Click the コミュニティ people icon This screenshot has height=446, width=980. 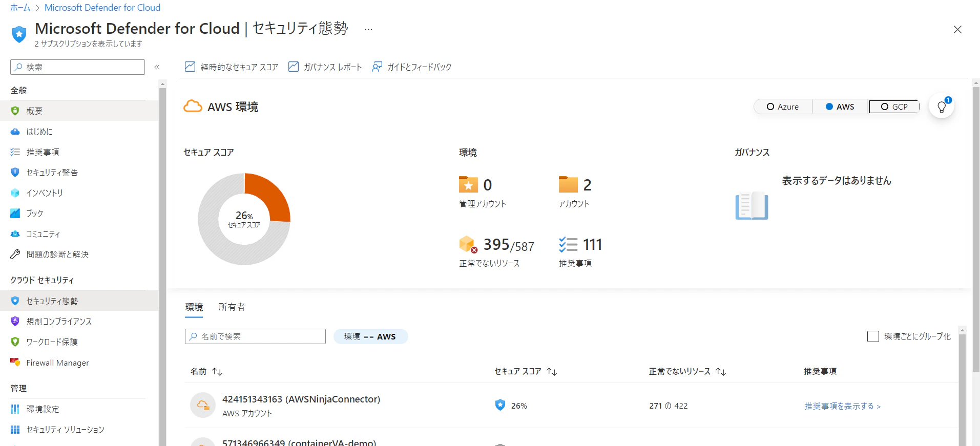(x=15, y=234)
